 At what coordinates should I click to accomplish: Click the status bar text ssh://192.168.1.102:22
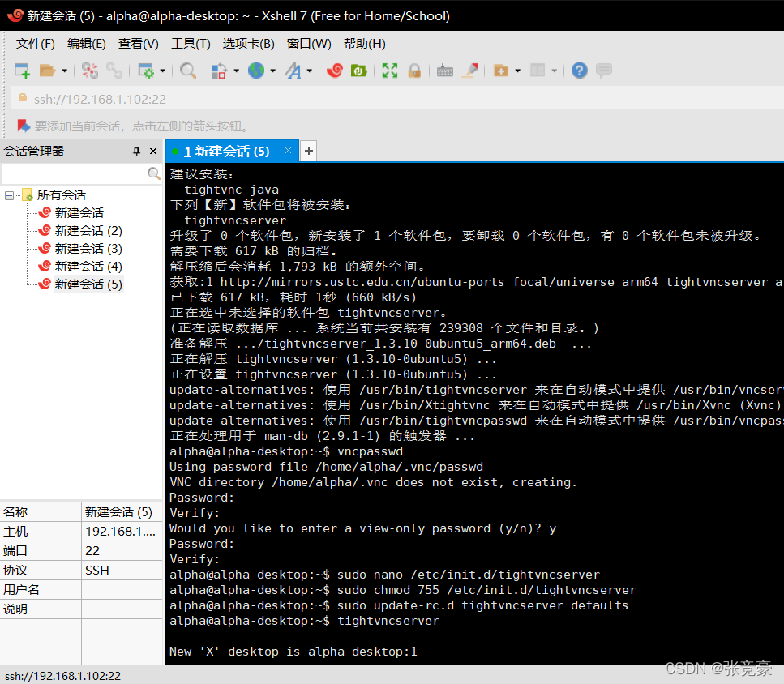(63, 676)
